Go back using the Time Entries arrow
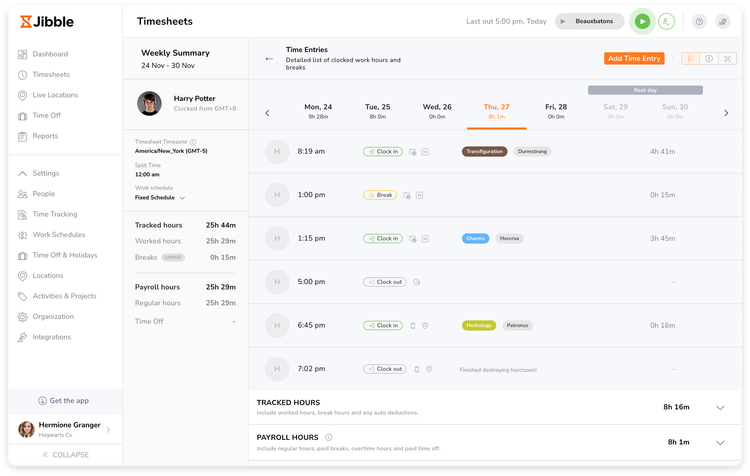750x476 pixels. point(269,59)
